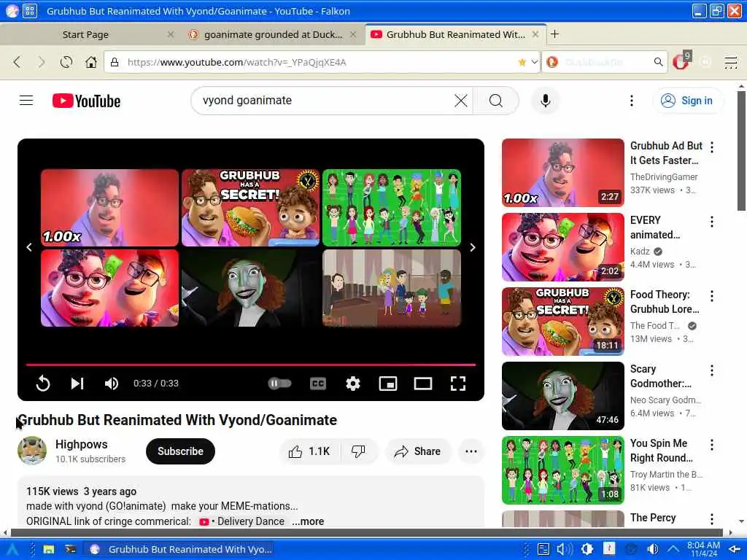Replay the video
The width and height of the screenshot is (747, 560).
(43, 384)
